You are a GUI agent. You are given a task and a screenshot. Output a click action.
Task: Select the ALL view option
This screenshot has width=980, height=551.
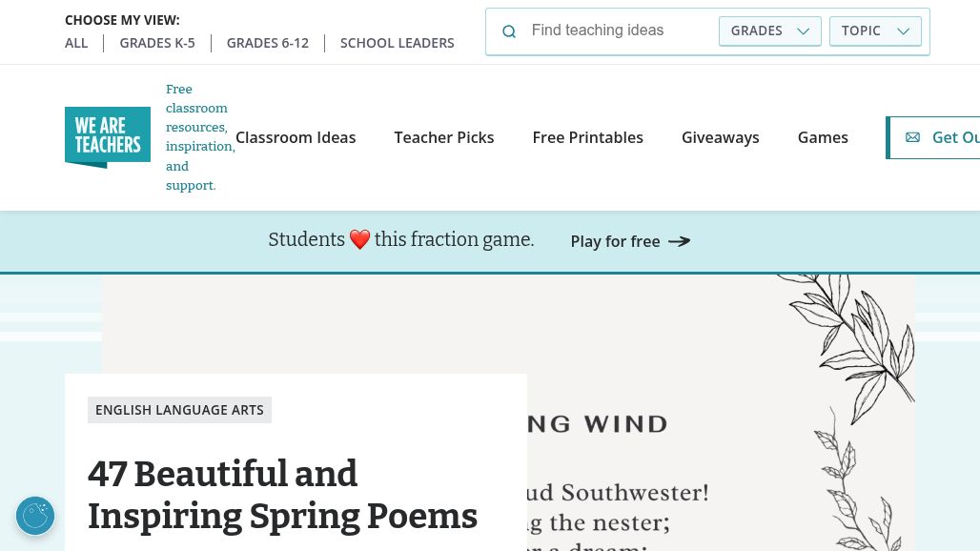pos(76,43)
